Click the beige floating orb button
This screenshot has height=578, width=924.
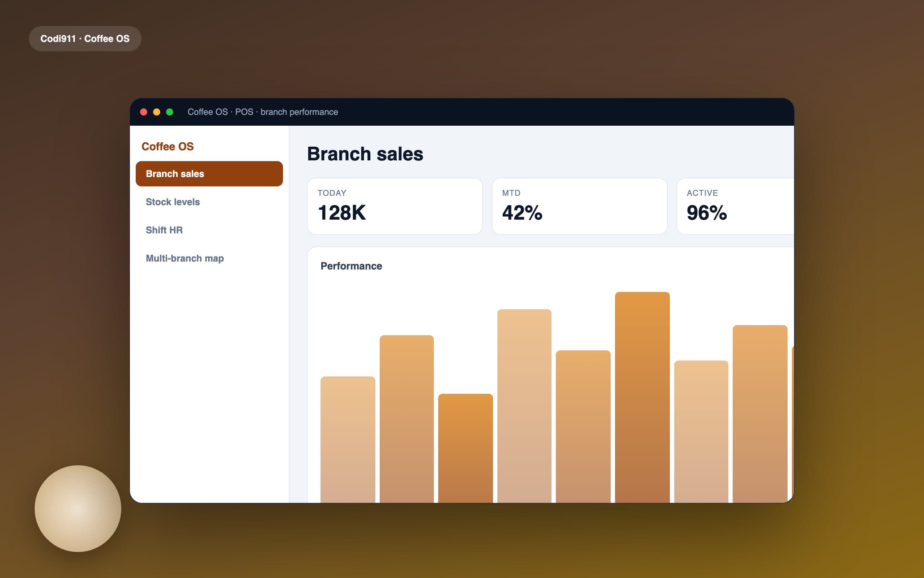coord(78,508)
